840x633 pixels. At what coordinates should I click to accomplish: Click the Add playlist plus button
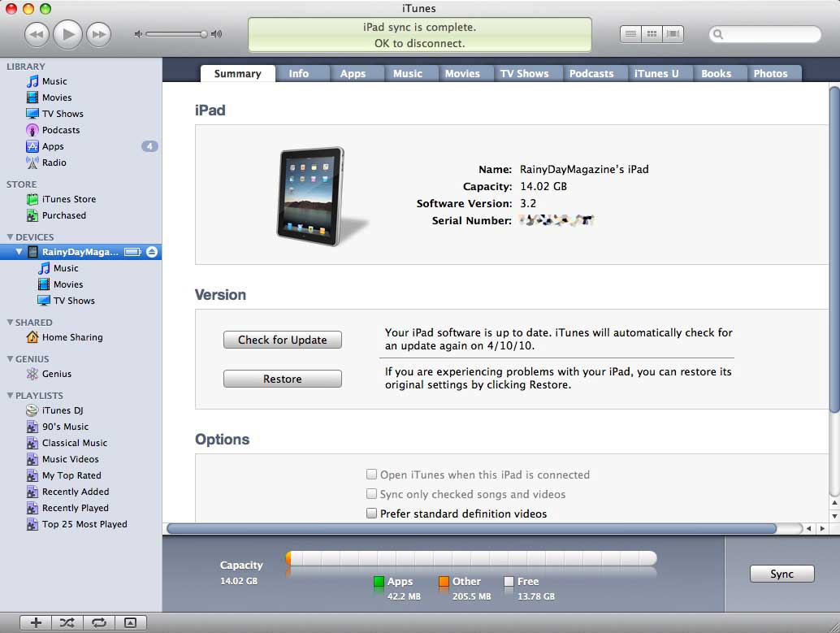pyautogui.click(x=36, y=622)
